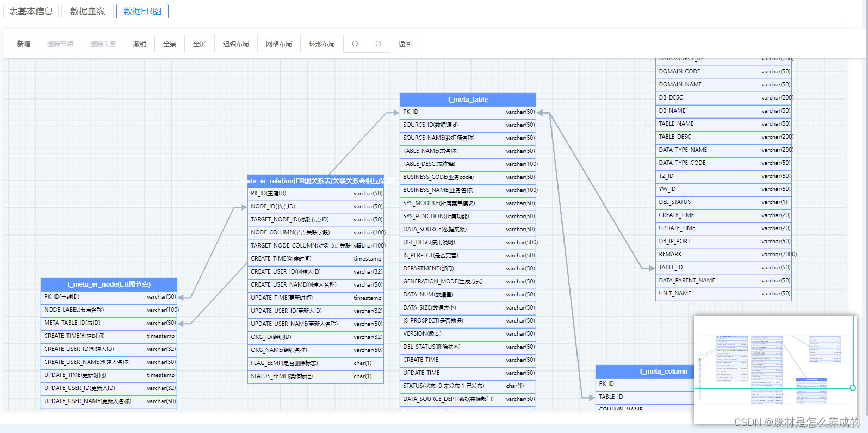This screenshot has width=868, height=433.
Task: Apply 网格布局 layout
Action: tap(279, 44)
